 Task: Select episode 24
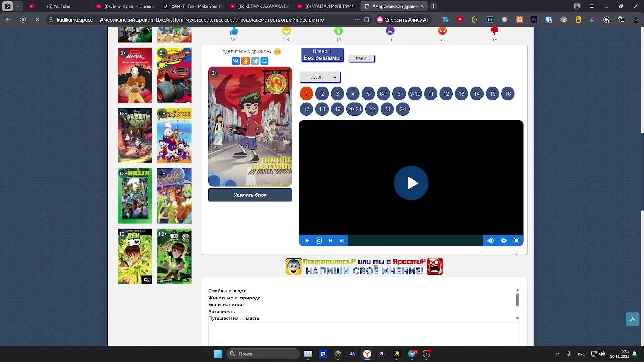403,109
